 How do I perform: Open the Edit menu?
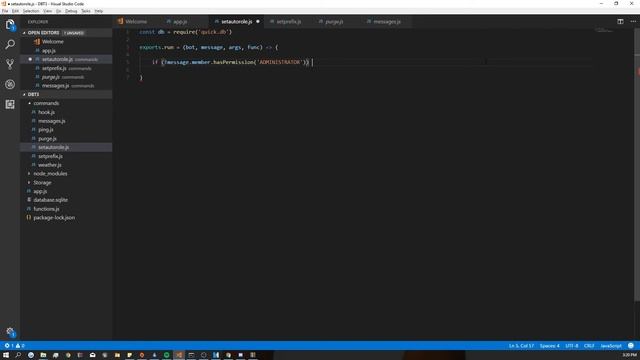16,11
